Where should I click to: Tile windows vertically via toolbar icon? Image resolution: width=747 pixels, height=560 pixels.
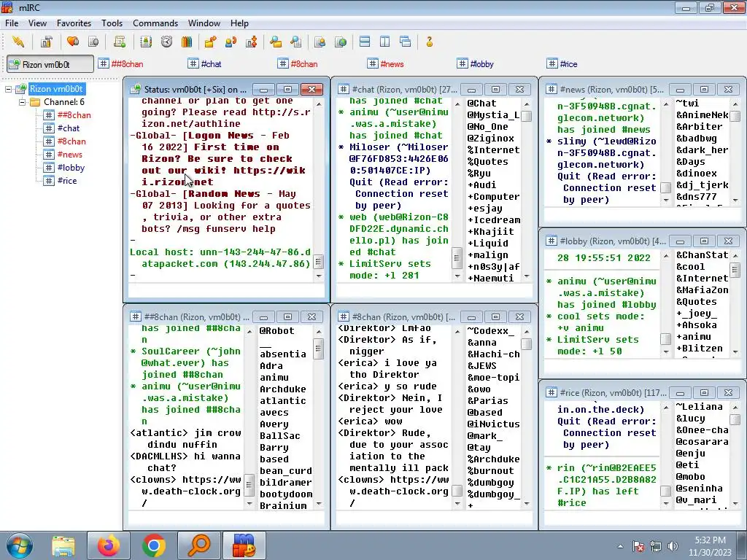click(x=385, y=42)
